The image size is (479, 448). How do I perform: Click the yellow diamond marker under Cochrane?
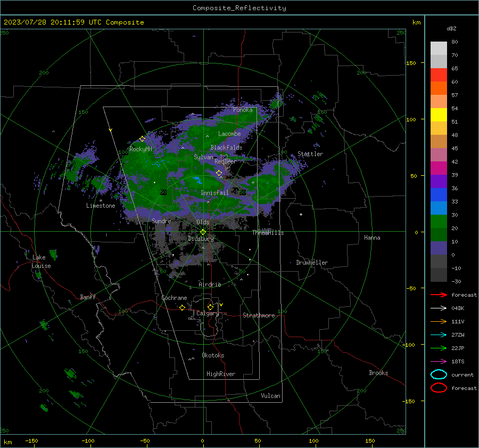click(182, 307)
